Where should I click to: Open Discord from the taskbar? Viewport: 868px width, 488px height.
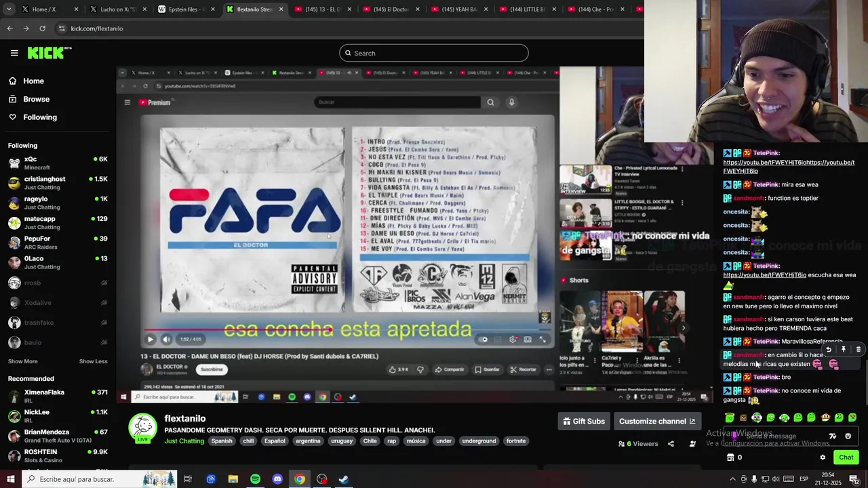(x=277, y=479)
